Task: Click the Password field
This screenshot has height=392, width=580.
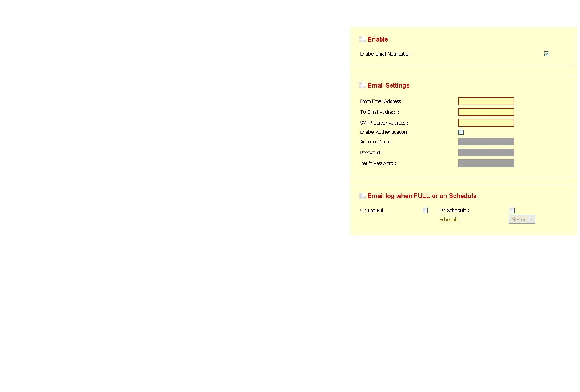Action: point(486,153)
